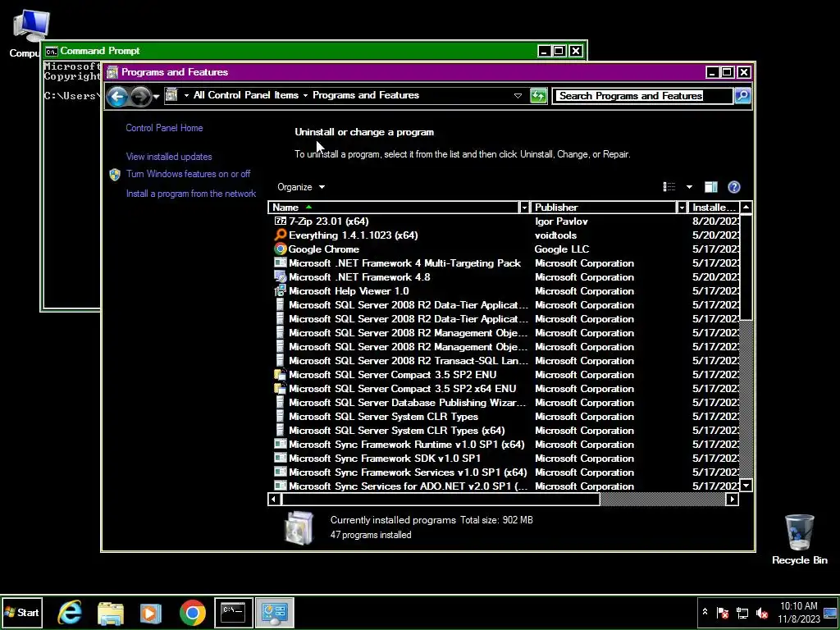Click the horizontal scrollbar thumb

click(441, 500)
